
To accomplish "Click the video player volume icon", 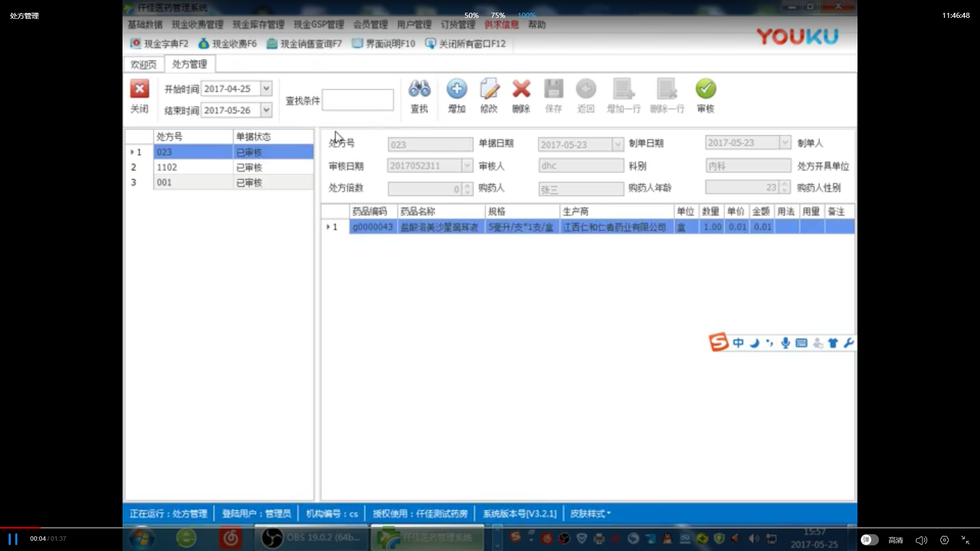I will 921,540.
